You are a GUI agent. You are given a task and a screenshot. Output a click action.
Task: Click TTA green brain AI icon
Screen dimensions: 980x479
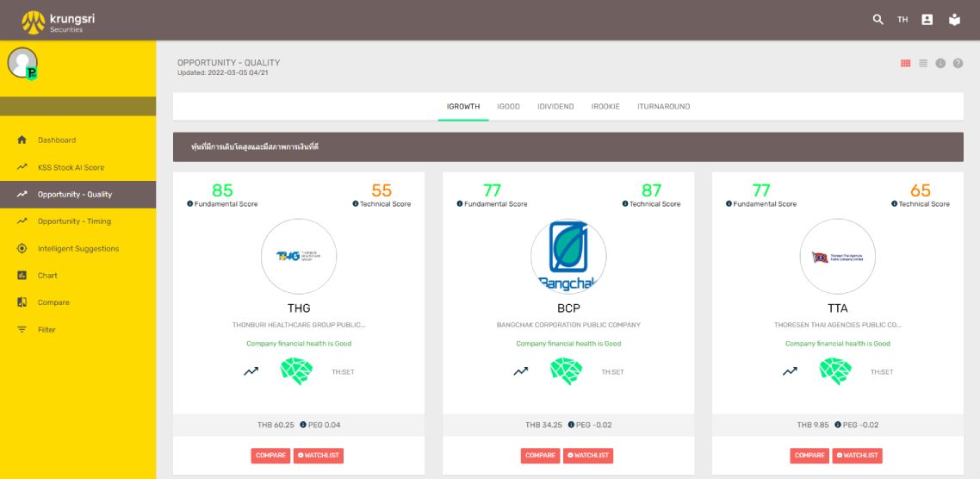coord(836,370)
